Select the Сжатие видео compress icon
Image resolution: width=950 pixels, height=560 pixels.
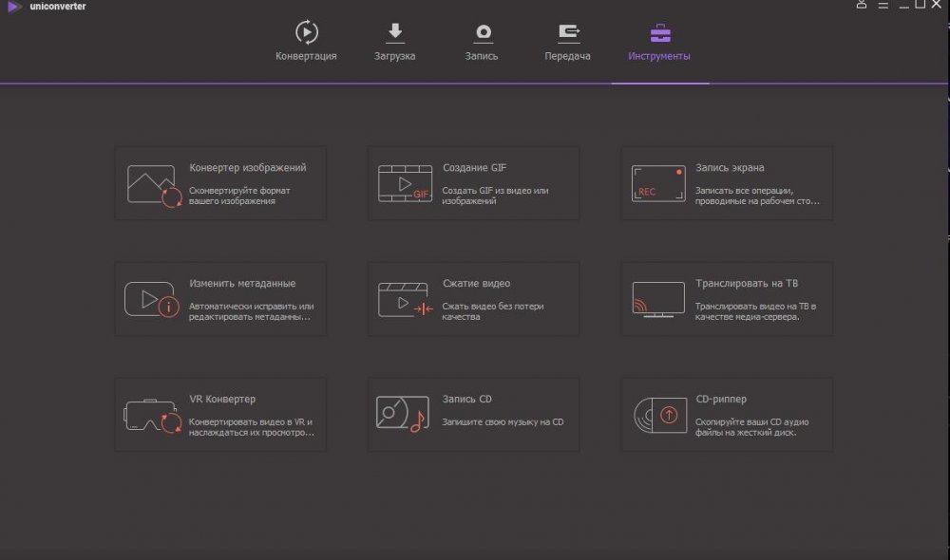[x=406, y=300]
